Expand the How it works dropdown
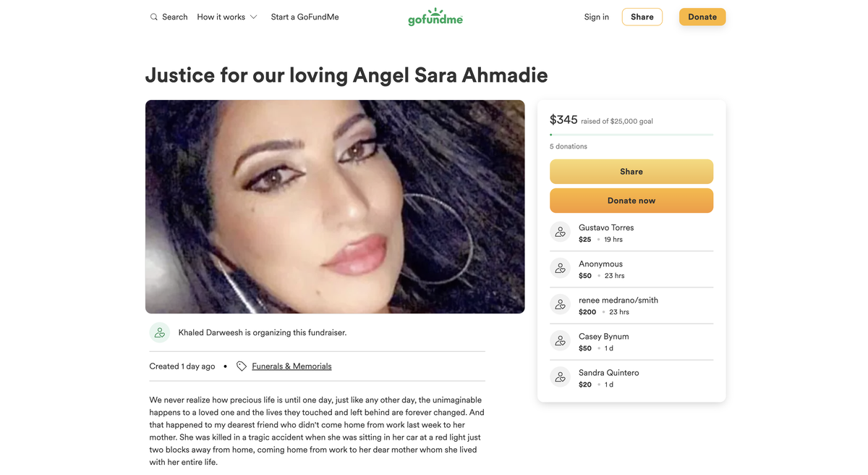Image resolution: width=868 pixels, height=475 pixels. (x=227, y=17)
